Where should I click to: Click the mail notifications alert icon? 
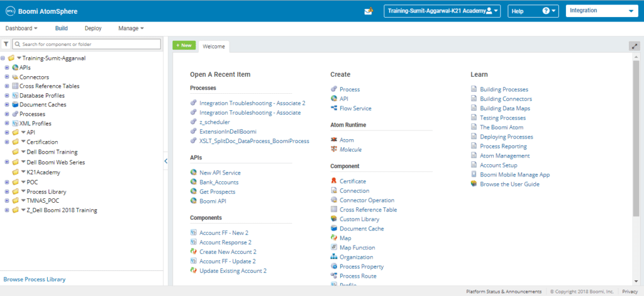369,11
